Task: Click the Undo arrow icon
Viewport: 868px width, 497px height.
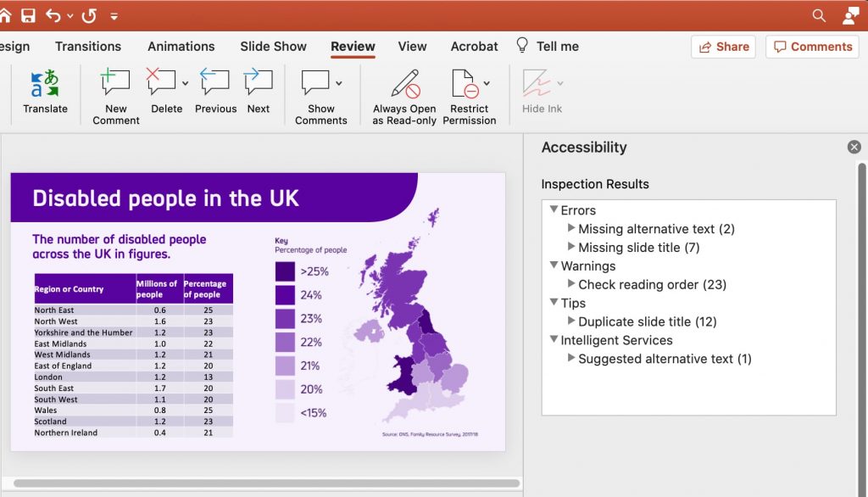Action: click(53, 15)
